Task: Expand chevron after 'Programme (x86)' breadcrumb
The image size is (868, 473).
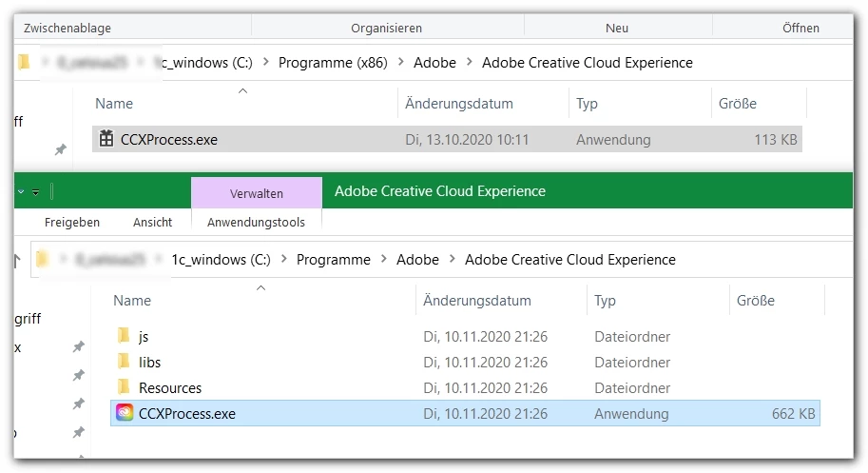Action: (401, 62)
